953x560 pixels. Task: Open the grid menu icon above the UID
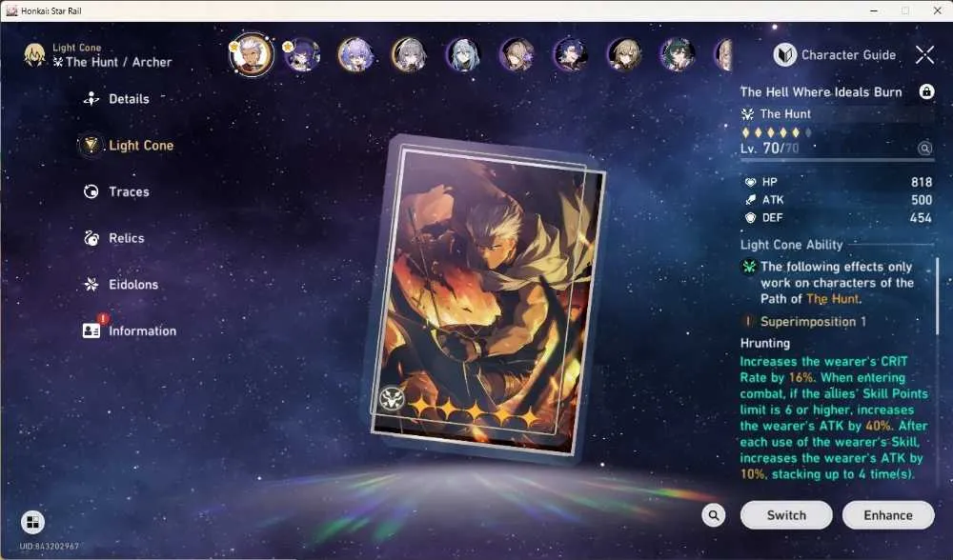[32, 522]
